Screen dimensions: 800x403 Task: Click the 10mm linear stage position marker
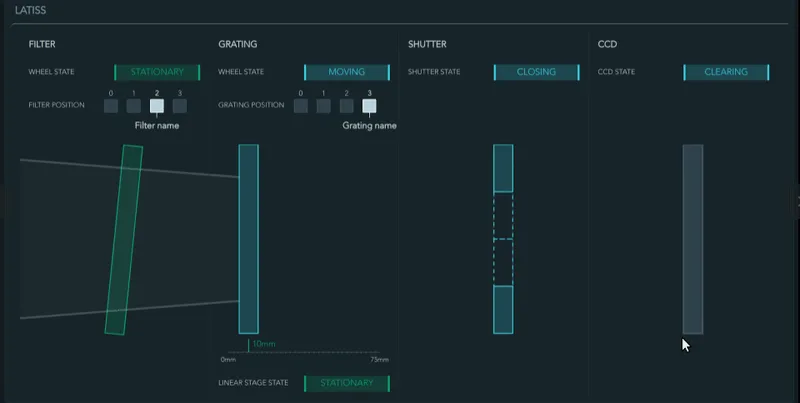[x=262, y=344]
